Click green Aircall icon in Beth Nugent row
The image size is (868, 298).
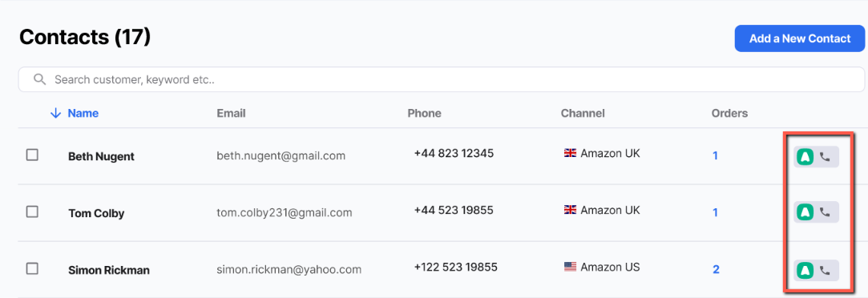coord(805,156)
